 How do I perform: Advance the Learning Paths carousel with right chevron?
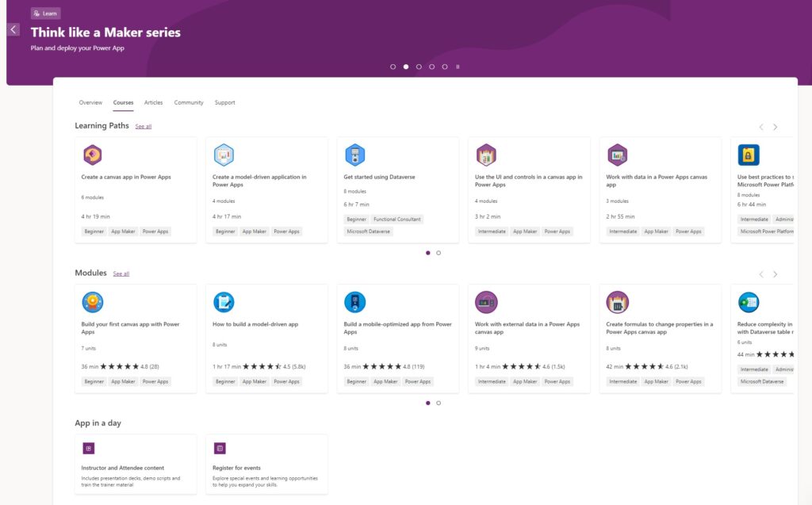click(x=775, y=127)
